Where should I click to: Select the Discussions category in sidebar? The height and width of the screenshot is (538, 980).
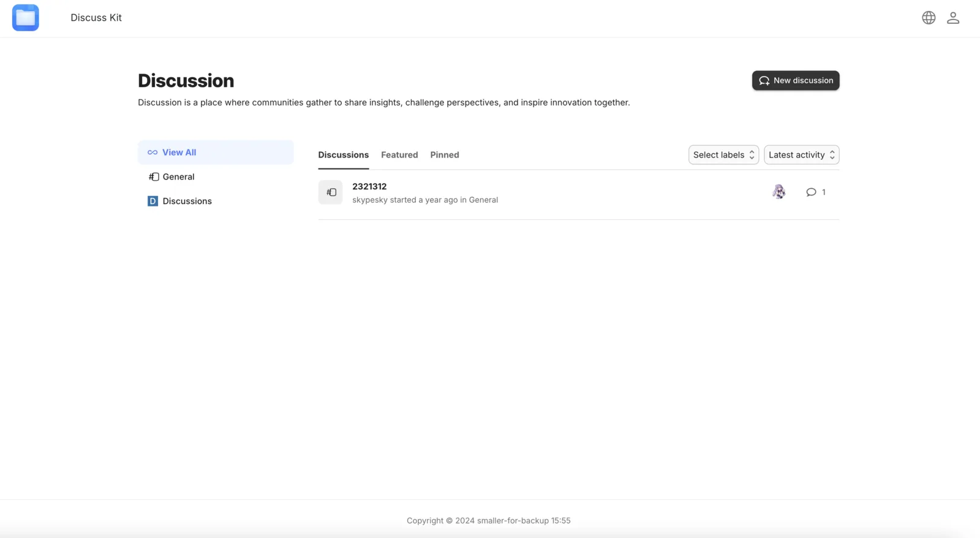coord(216,201)
